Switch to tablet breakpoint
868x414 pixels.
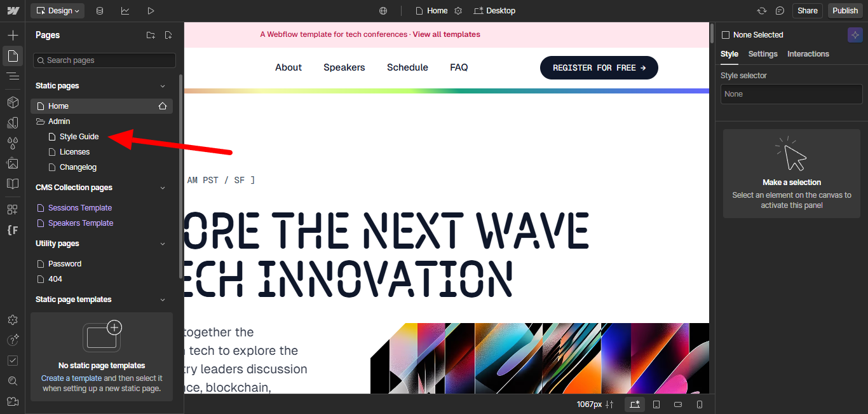point(656,404)
